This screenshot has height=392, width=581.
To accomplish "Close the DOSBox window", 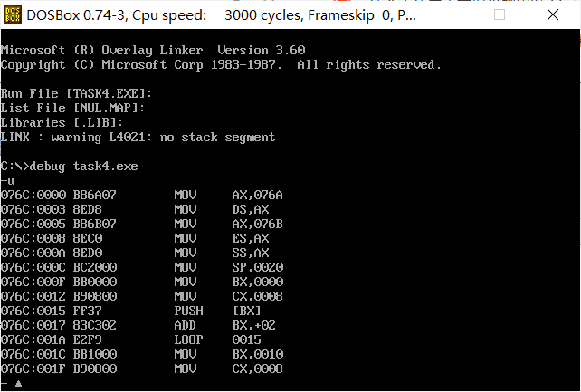I will coord(553,14).
